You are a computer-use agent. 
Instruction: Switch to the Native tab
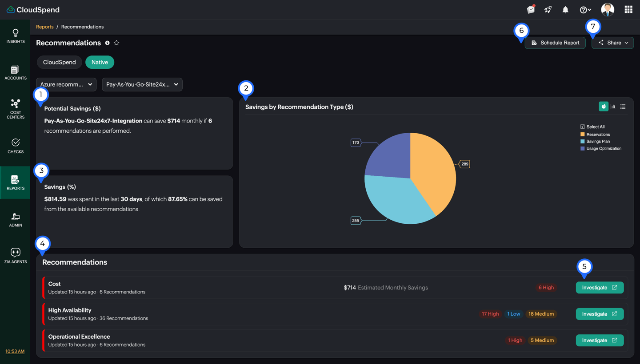[100, 62]
